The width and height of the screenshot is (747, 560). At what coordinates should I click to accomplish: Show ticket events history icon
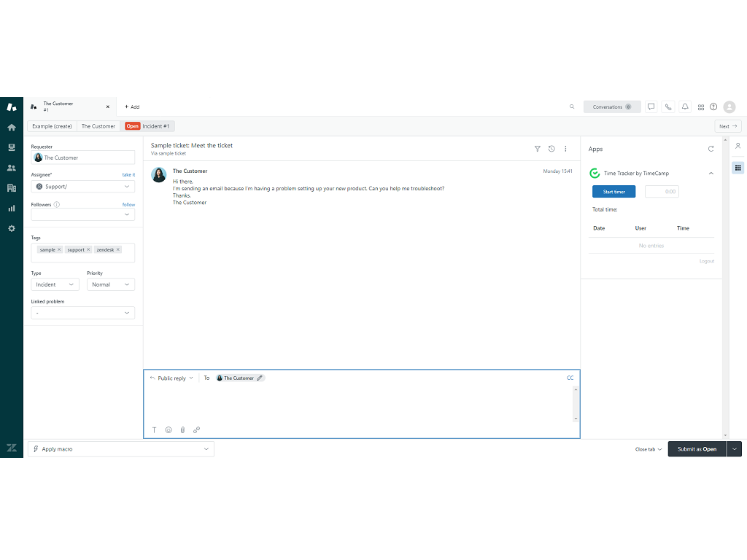pos(551,149)
